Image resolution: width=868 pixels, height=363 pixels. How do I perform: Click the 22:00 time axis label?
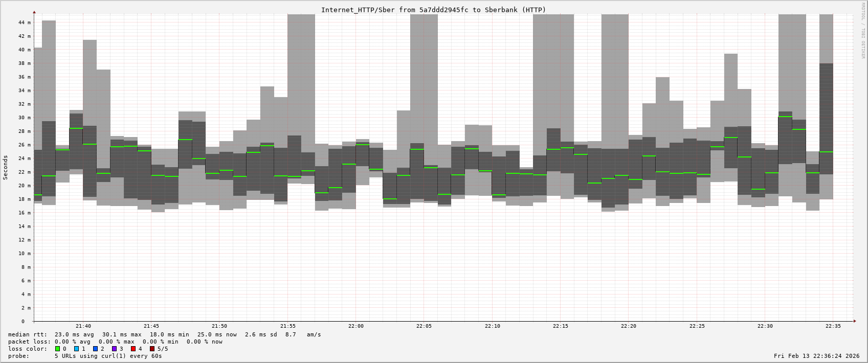[x=356, y=326]
